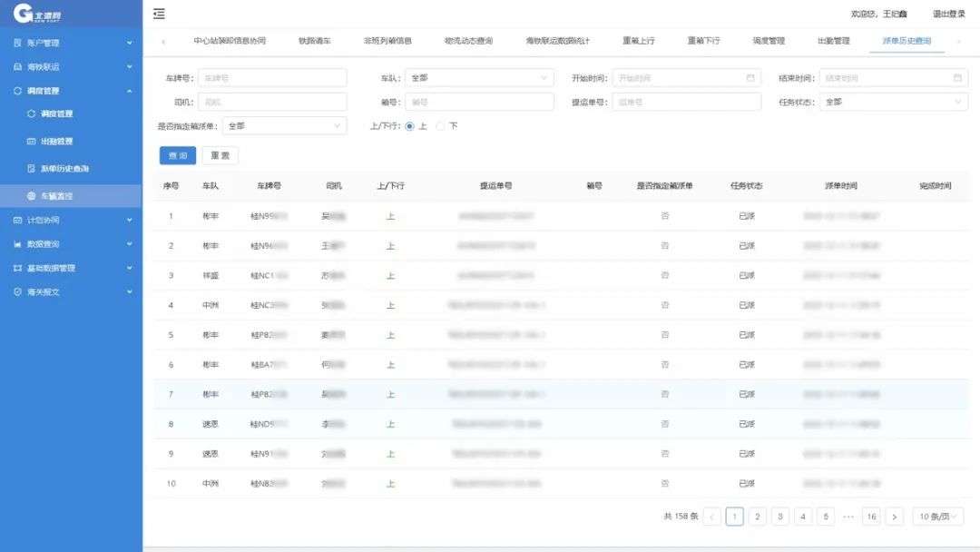Open the 是否指定箱派单 dropdown

click(x=284, y=126)
